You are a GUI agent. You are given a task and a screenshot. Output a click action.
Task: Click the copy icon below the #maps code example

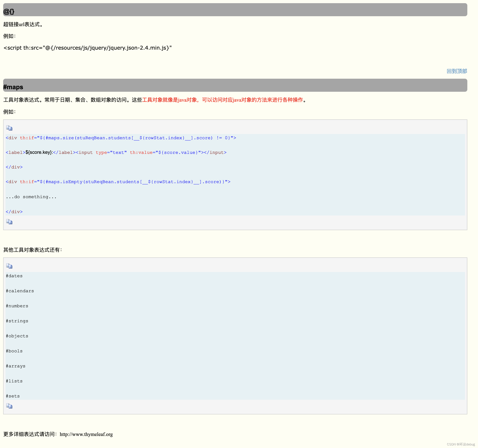tap(10, 222)
